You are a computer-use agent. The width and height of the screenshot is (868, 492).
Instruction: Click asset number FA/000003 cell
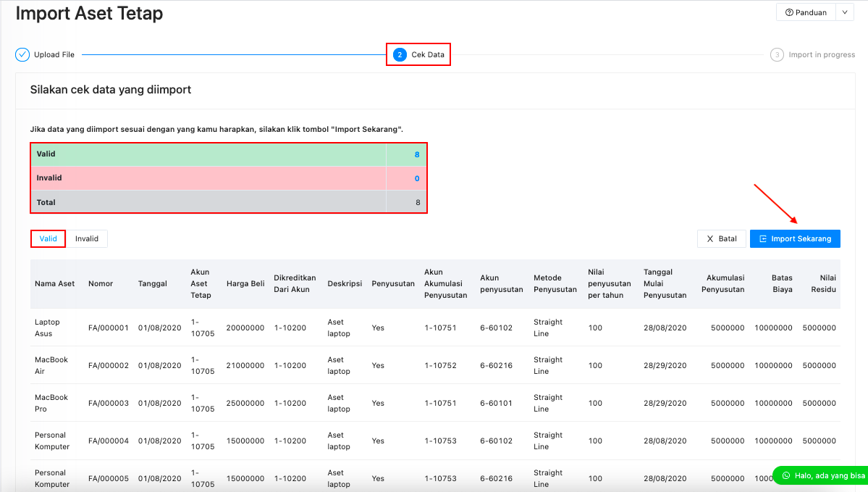point(109,403)
